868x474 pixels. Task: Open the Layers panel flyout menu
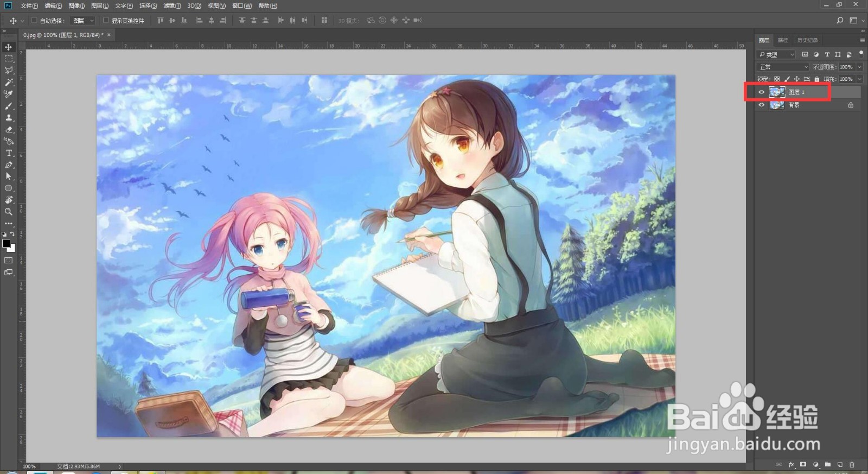pos(863,40)
